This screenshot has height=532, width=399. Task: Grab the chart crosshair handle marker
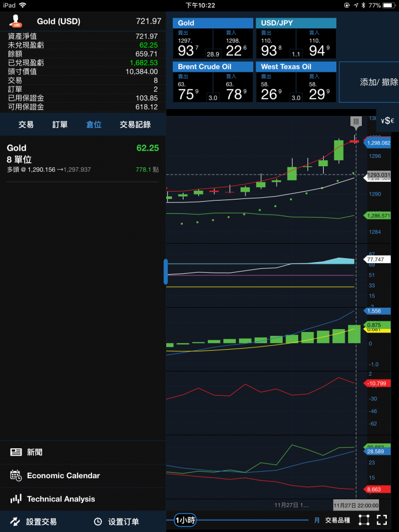pos(356,121)
